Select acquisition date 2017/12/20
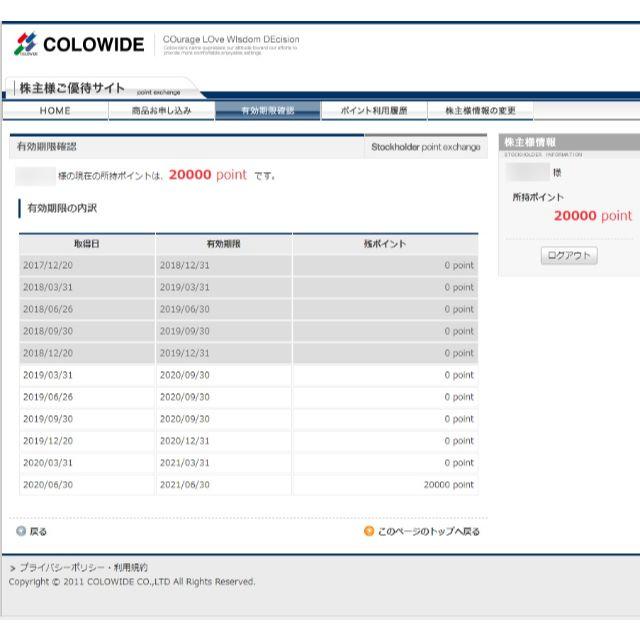The width and height of the screenshot is (640, 640). click(48, 265)
